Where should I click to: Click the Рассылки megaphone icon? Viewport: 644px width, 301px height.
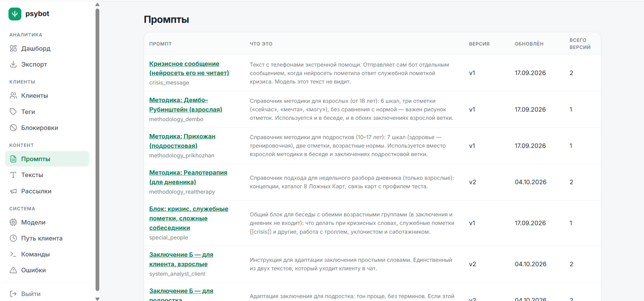pos(13,191)
